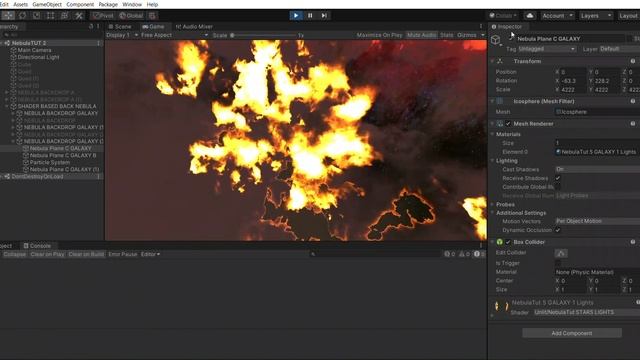
Task: Toggle Pivot handle position mode
Action: click(x=102, y=16)
